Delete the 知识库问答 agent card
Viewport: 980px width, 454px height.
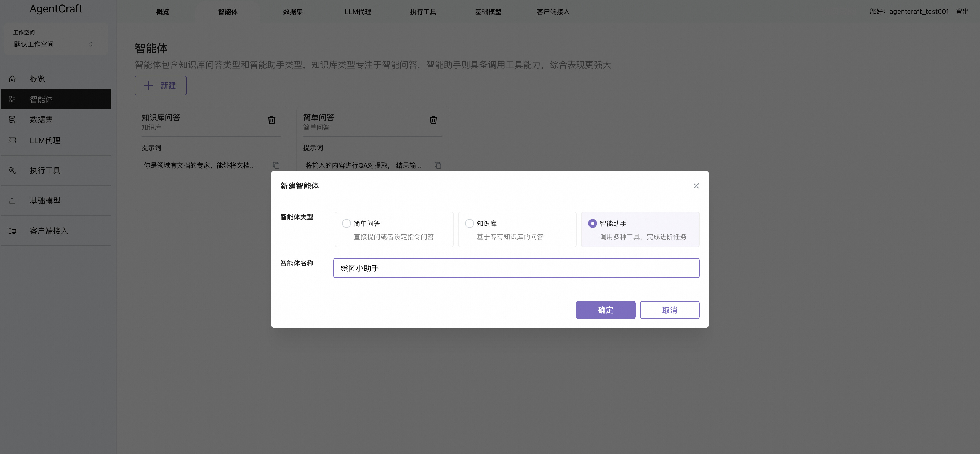click(x=272, y=120)
